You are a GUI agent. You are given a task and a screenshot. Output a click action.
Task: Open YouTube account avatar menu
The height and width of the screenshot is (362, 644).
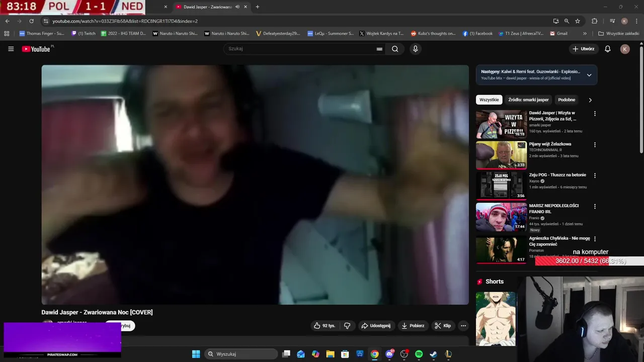(x=625, y=49)
